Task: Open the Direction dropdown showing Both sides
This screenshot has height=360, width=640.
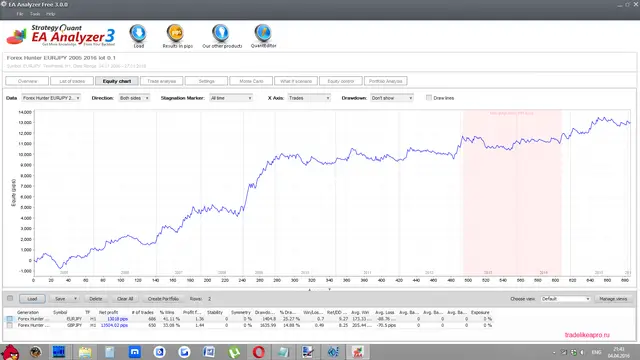Action: click(134, 98)
